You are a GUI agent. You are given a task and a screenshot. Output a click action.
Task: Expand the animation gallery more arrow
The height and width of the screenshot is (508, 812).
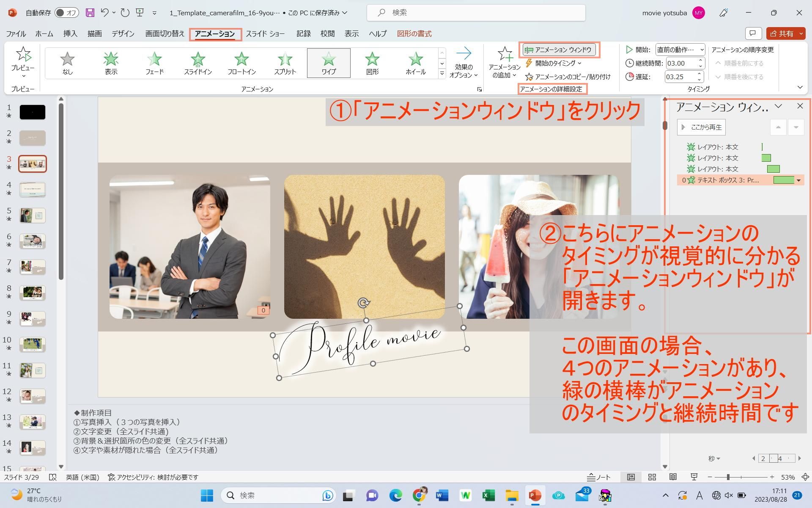tap(442, 73)
